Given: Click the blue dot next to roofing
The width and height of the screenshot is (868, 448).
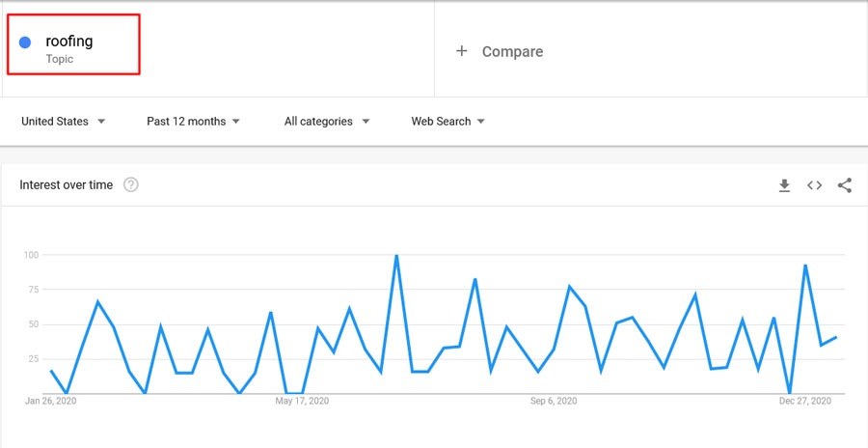Looking at the screenshot, I should coord(25,42).
